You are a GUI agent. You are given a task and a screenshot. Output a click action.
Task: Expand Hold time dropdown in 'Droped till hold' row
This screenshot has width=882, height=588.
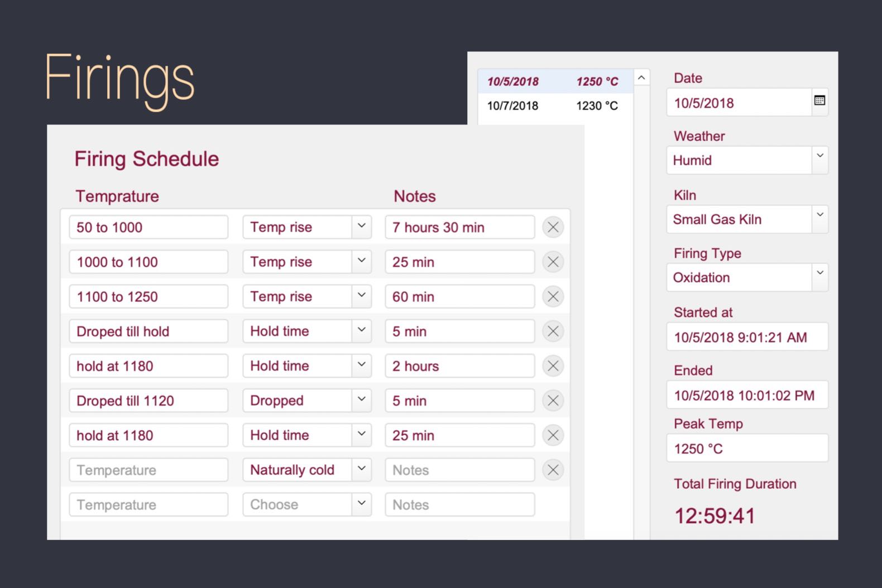click(362, 331)
